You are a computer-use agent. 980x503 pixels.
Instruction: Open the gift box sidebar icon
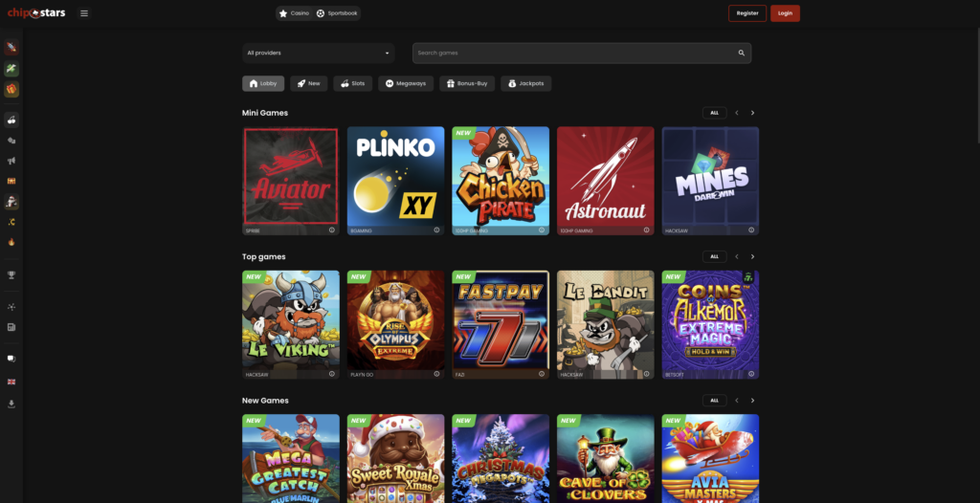(11, 89)
